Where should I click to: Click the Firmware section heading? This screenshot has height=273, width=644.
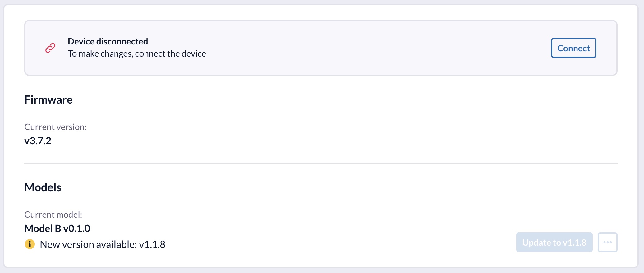click(48, 99)
